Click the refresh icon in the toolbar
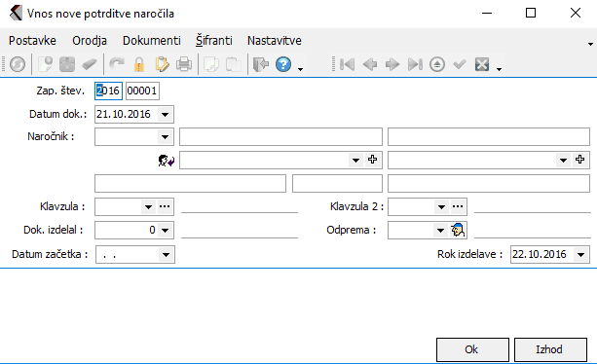 (18, 64)
